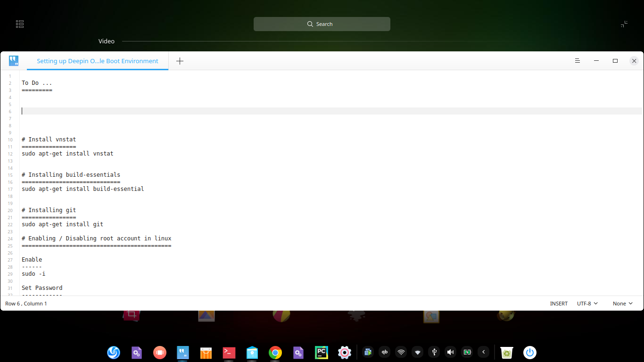
Task: Open the Control Center gear in the dock
Action: 344,353
